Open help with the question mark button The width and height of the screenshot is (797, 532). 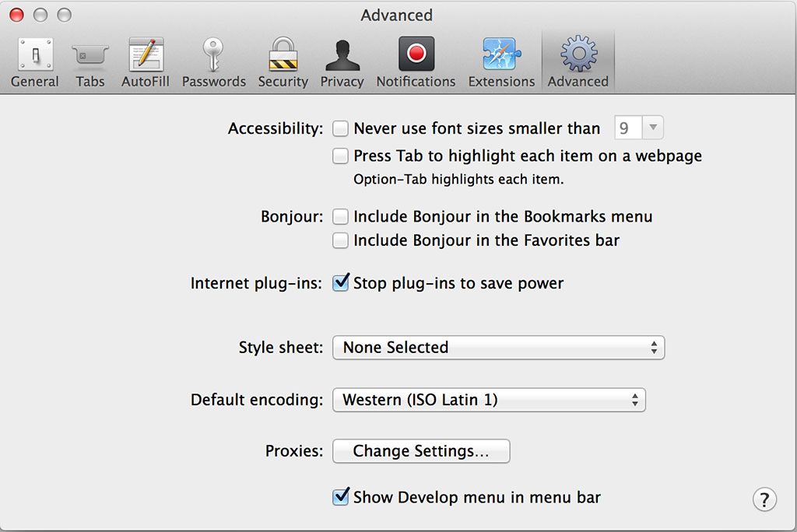[764, 499]
